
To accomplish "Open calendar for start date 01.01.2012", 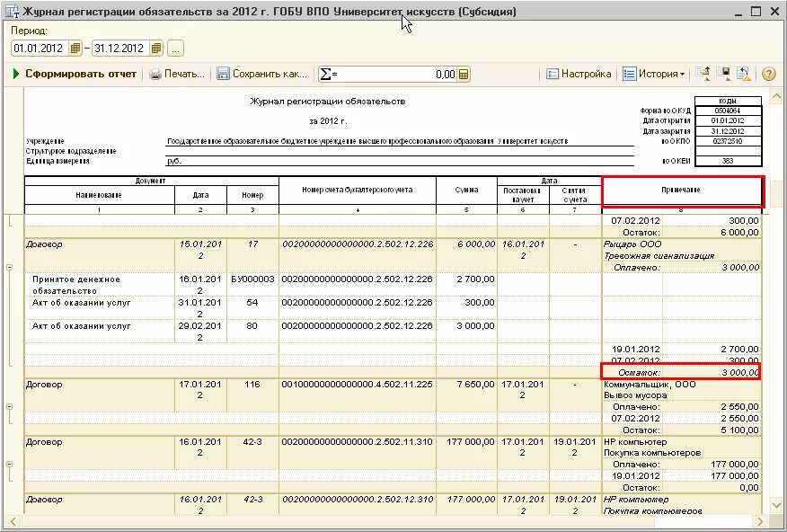I will point(75,49).
